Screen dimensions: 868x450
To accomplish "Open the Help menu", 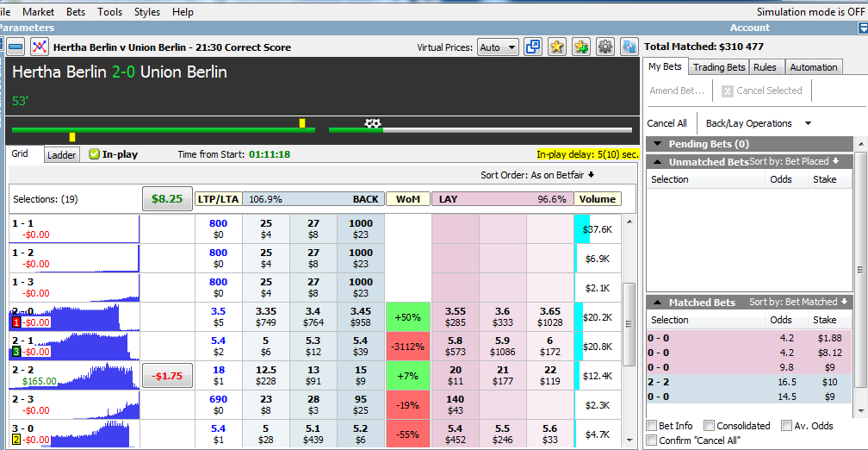I will [x=183, y=12].
